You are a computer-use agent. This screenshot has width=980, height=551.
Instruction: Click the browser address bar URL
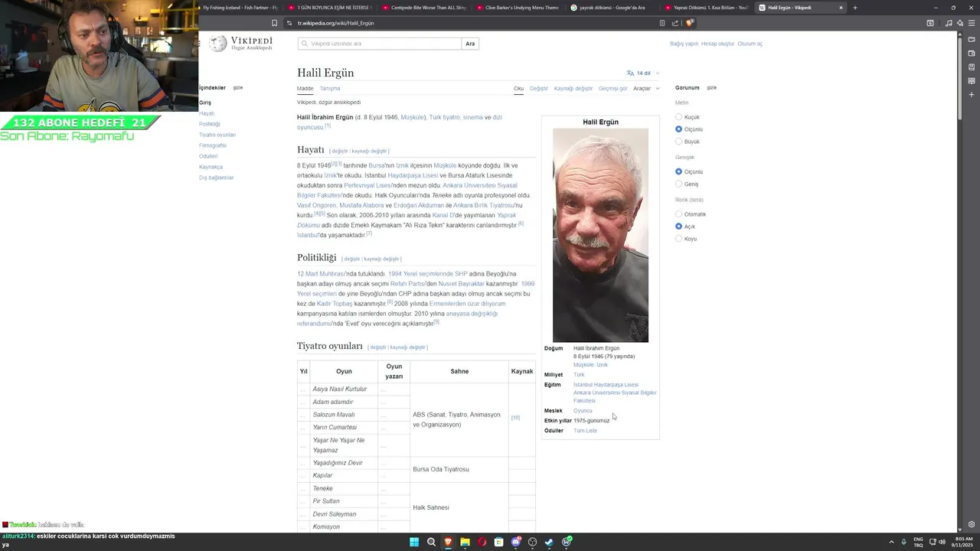336,23
